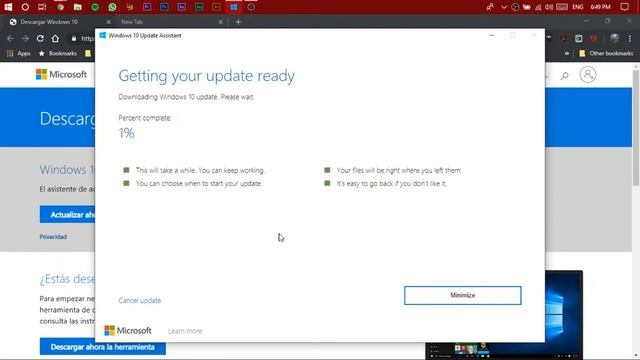Expand hidden bookmarks chevron
Viewport: 640px width, 360px height.
pos(567,53)
